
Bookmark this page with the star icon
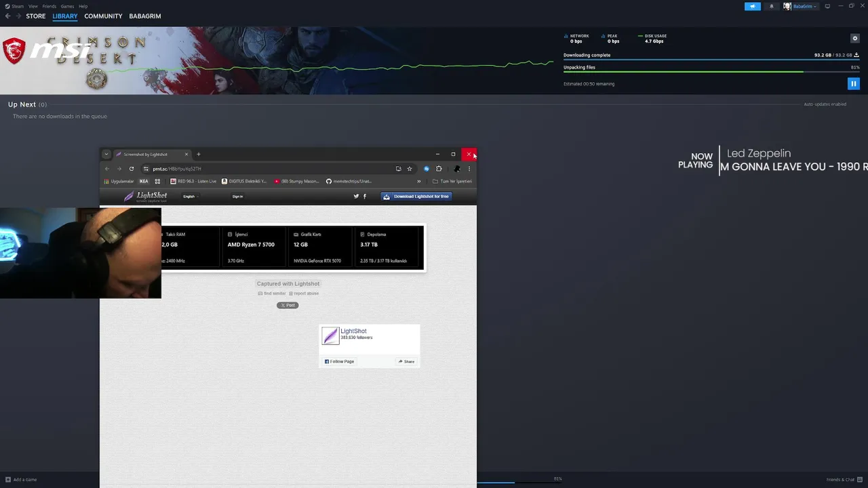point(410,169)
